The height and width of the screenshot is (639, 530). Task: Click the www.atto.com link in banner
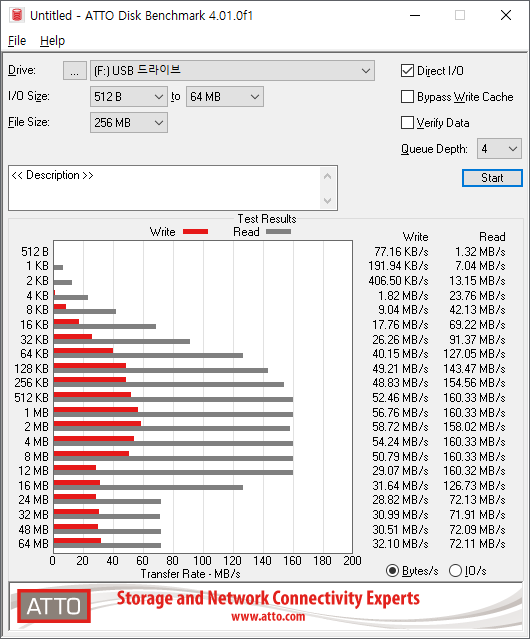click(x=268, y=617)
